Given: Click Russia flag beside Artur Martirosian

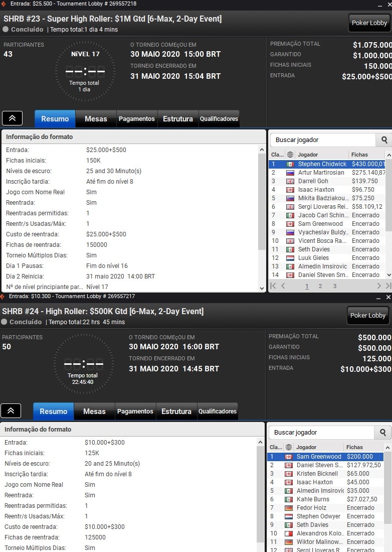Looking at the screenshot, I should (x=290, y=173).
